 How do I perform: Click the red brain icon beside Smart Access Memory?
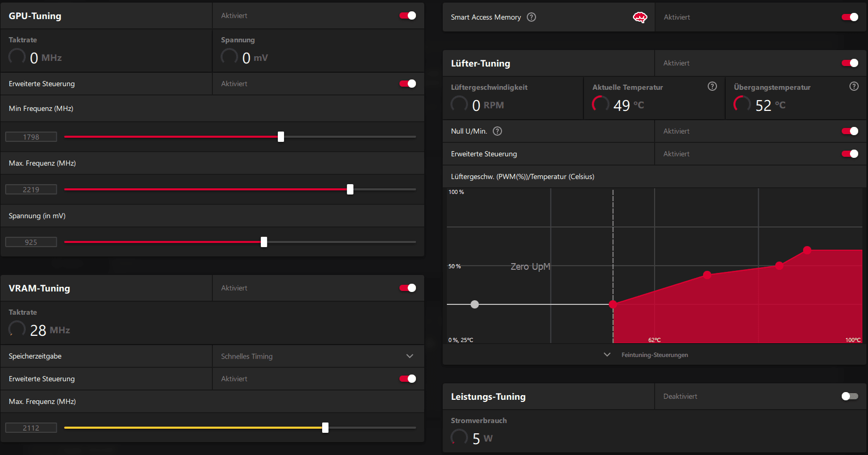640,18
